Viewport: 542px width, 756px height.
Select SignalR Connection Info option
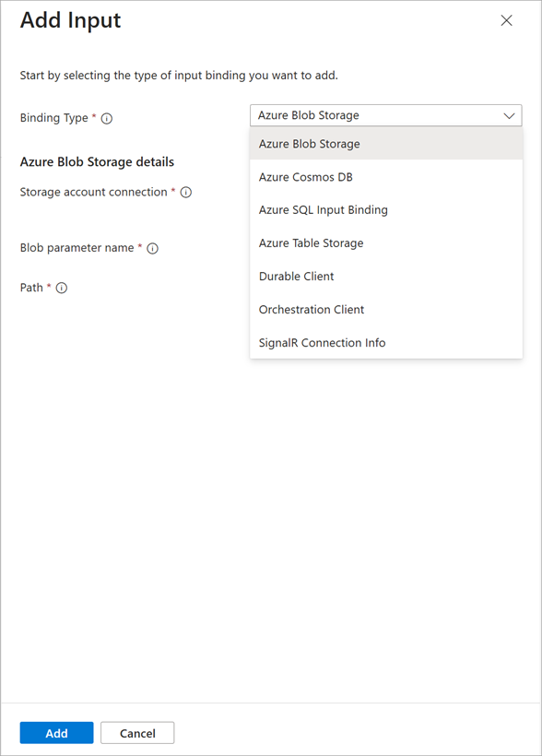(x=386, y=343)
